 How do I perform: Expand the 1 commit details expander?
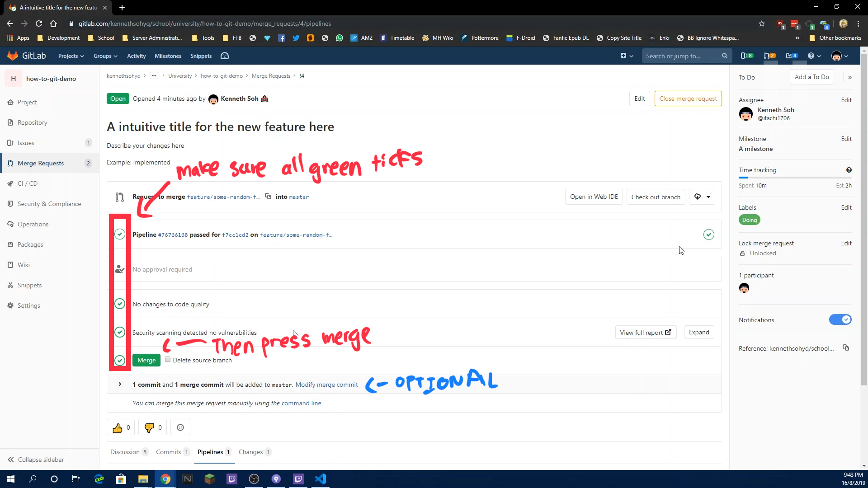[119, 385]
